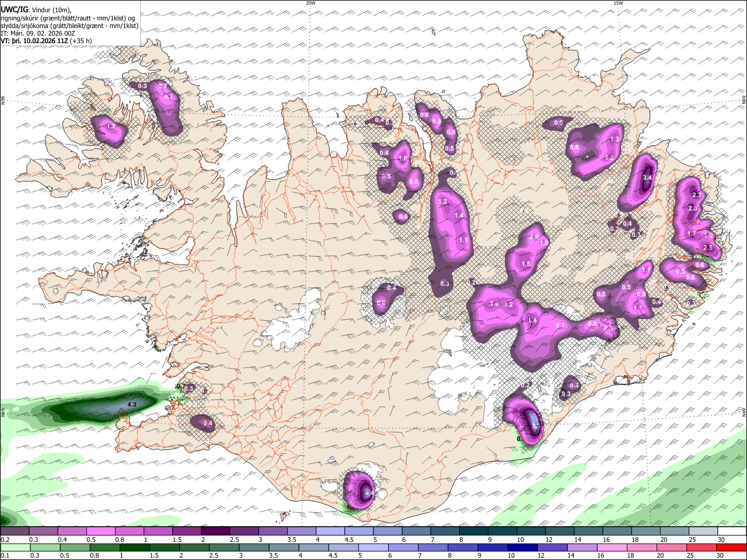747x560 pixels.
Task: Select the 'IT: Mán. 09. 02. 2026 00Z' line
Action: coord(38,33)
